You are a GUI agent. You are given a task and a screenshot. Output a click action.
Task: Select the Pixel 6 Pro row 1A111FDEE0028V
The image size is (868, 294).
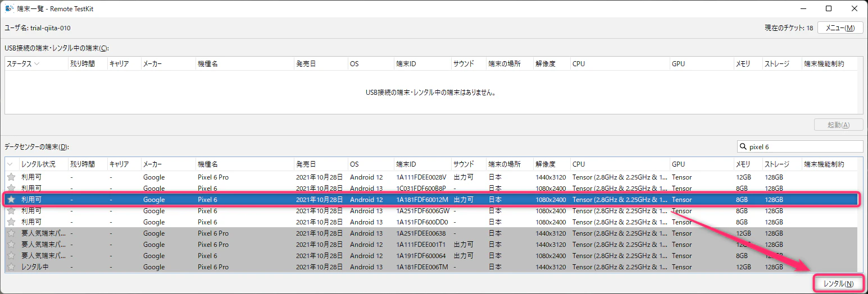point(431,177)
